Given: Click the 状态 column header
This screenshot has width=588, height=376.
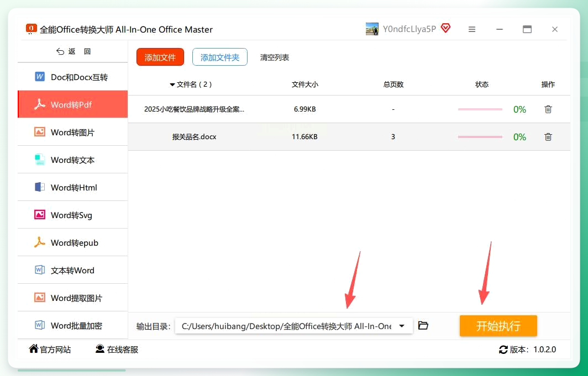Looking at the screenshot, I should click(481, 84).
